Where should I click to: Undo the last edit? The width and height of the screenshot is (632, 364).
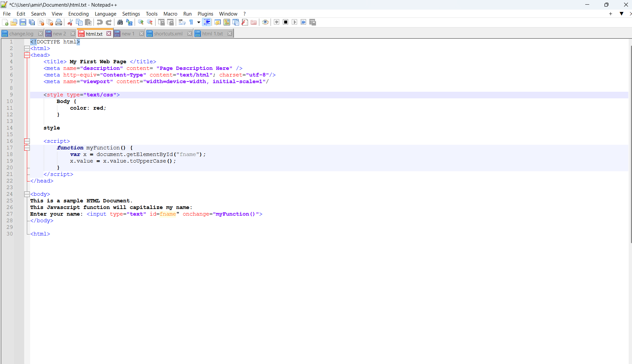(x=99, y=22)
